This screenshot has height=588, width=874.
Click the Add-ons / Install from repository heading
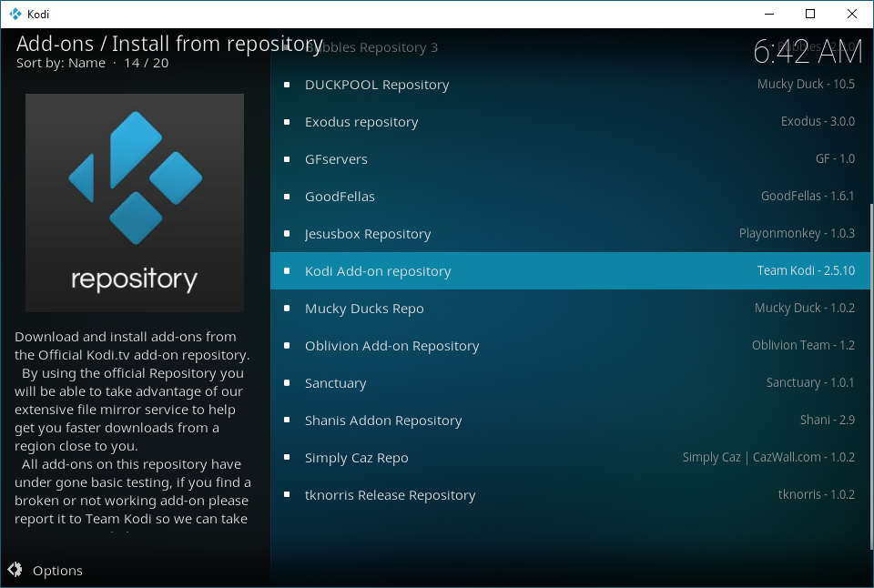[169, 44]
